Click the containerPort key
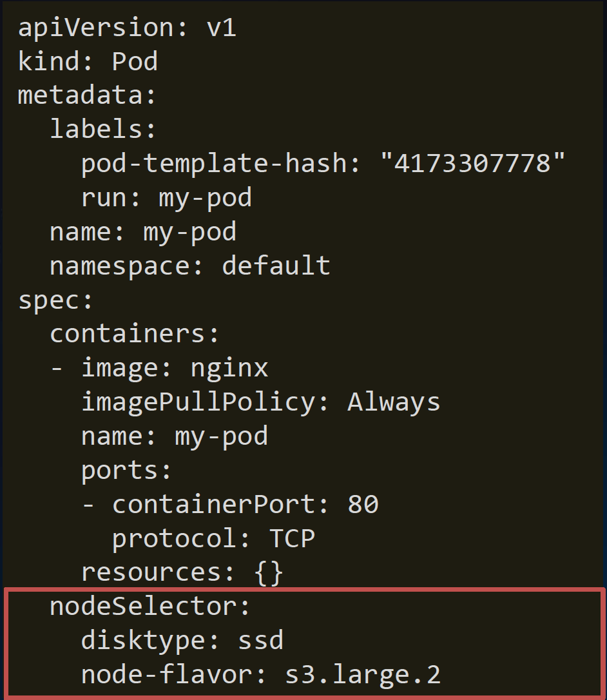Screen dimensions: 607x700 pyautogui.click(x=214, y=504)
